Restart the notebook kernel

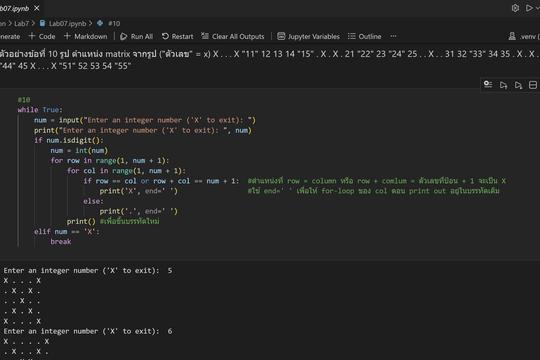click(x=177, y=36)
